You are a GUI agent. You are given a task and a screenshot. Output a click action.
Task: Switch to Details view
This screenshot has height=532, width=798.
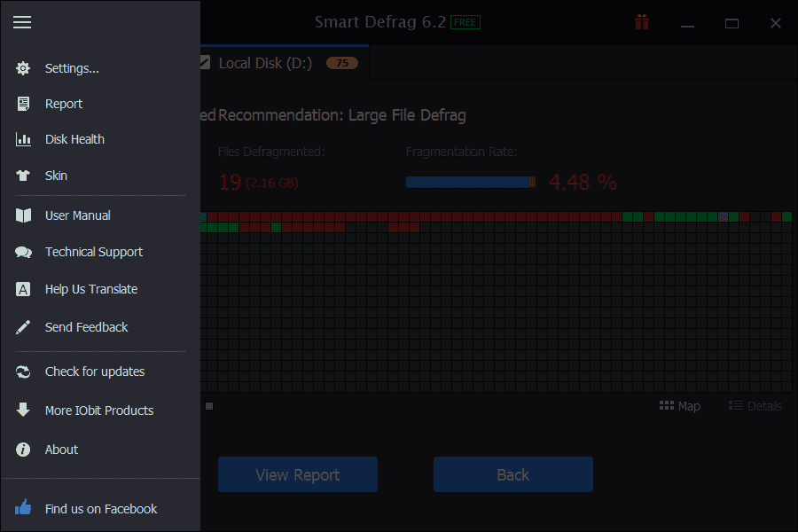pos(755,406)
